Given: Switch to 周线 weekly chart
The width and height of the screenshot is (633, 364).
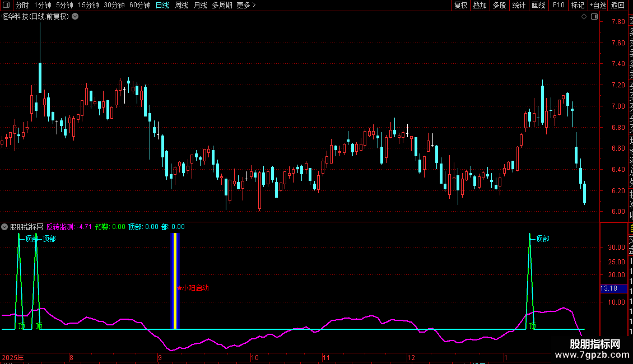Looking at the screenshot, I should (181, 5).
